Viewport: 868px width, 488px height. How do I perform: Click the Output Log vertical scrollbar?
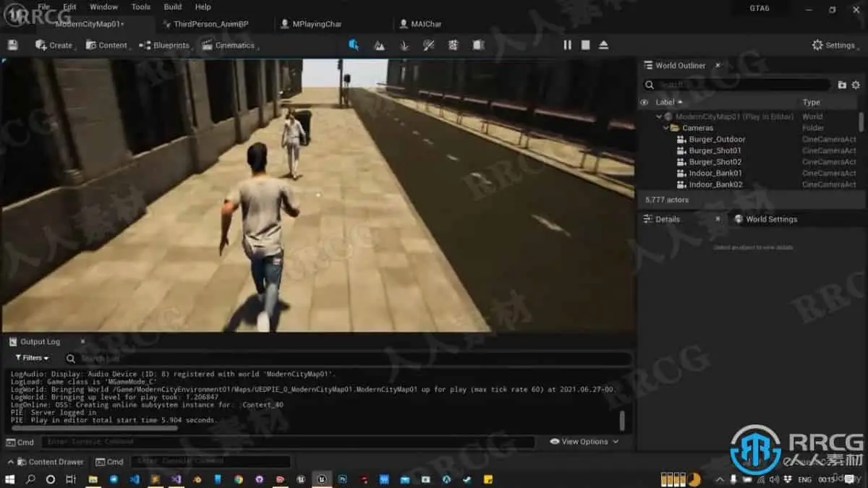coord(622,420)
